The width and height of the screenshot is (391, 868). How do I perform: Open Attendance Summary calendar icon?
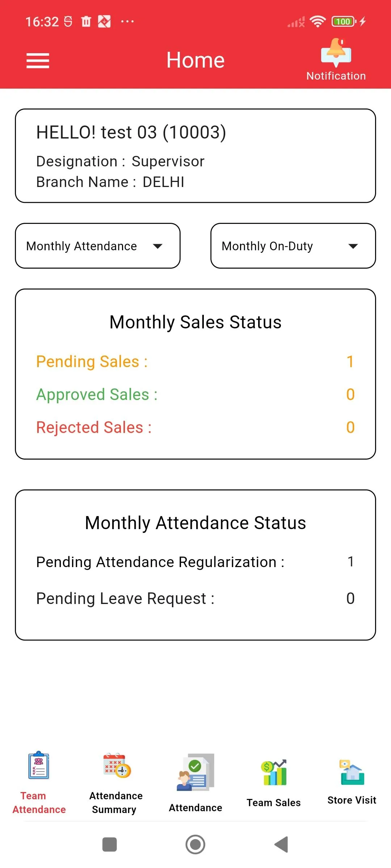point(117,765)
